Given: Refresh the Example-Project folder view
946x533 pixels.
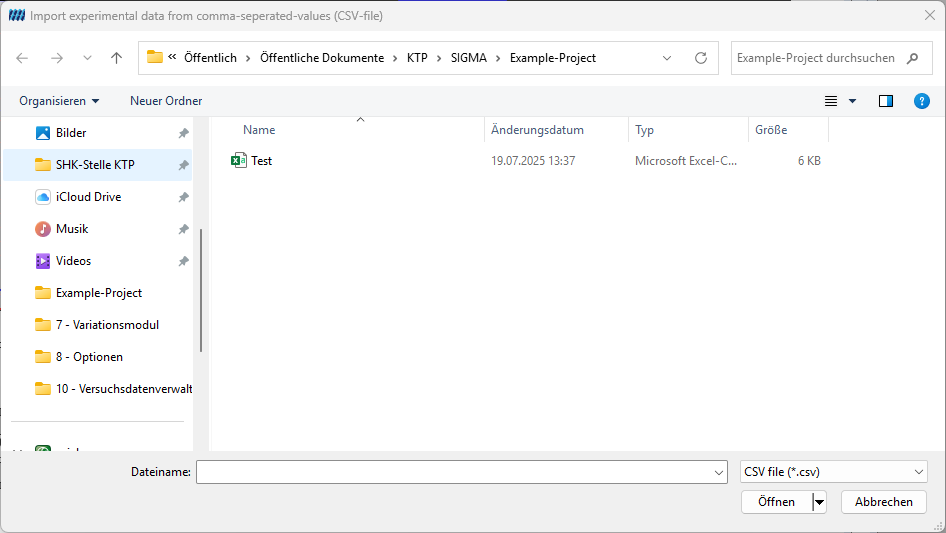Looking at the screenshot, I should 700,58.
